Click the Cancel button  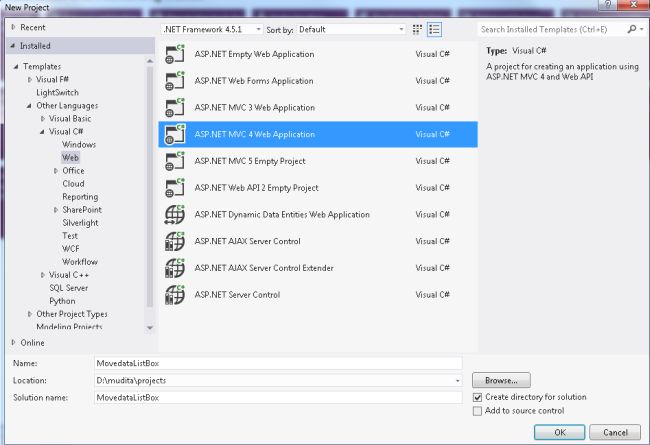point(615,432)
